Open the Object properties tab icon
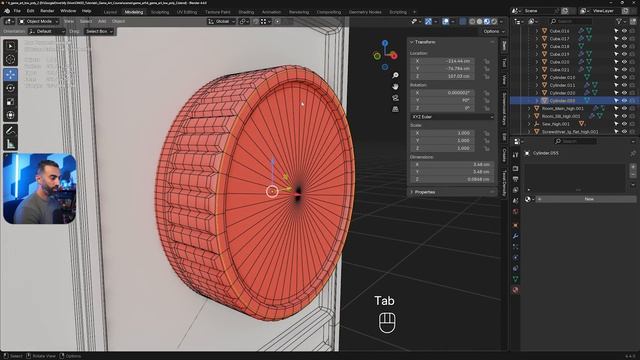Viewport: 640px width, 360px height. [x=516, y=225]
